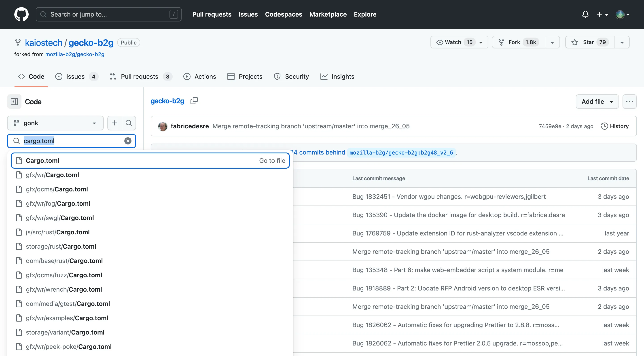The height and width of the screenshot is (356, 644).
Task: Open the notifications bell
Action: (585, 14)
